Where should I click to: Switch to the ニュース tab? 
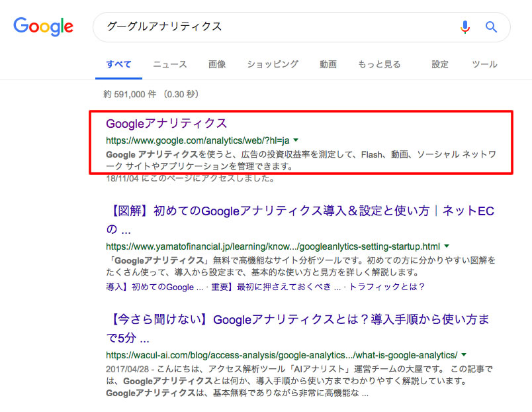point(170,64)
